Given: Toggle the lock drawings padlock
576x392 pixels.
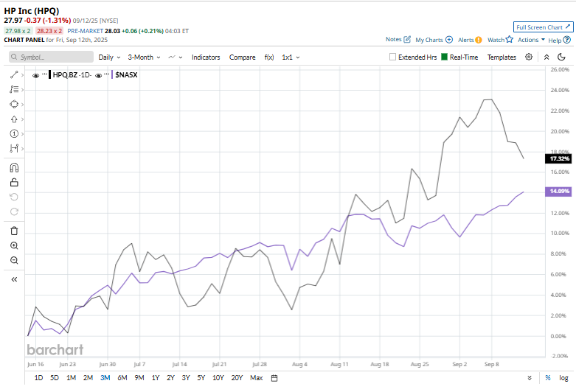Looking at the screenshot, I should pyautogui.click(x=14, y=183).
